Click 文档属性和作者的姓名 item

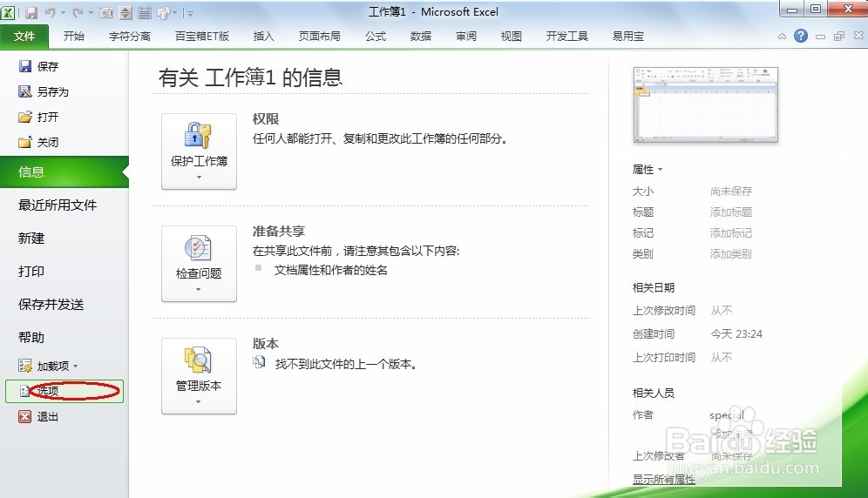331,270
